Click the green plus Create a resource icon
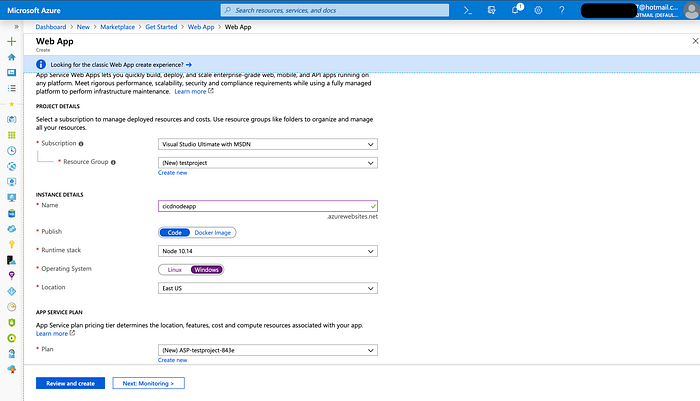The image size is (700, 401). [12, 42]
